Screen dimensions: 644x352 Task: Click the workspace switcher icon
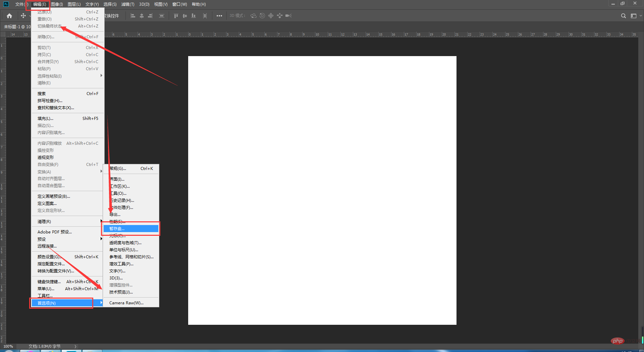point(633,16)
